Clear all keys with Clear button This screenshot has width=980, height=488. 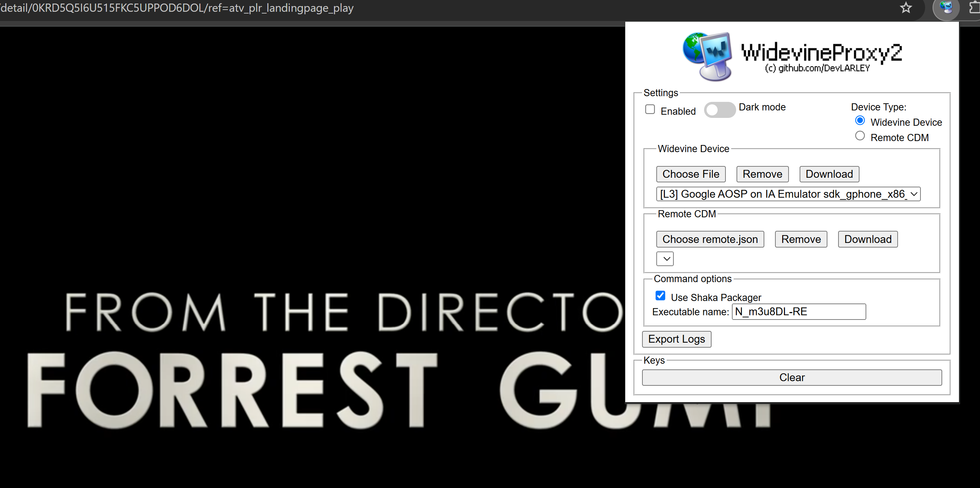pyautogui.click(x=791, y=378)
